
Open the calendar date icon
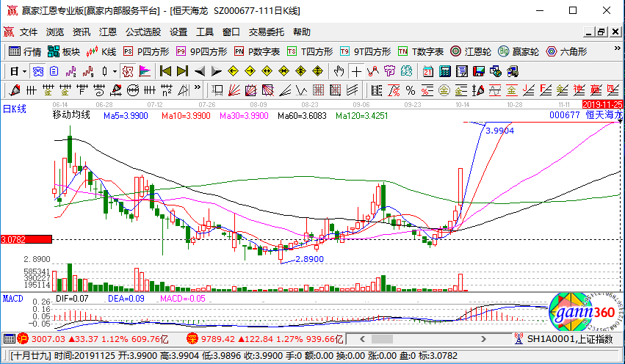(x=427, y=72)
